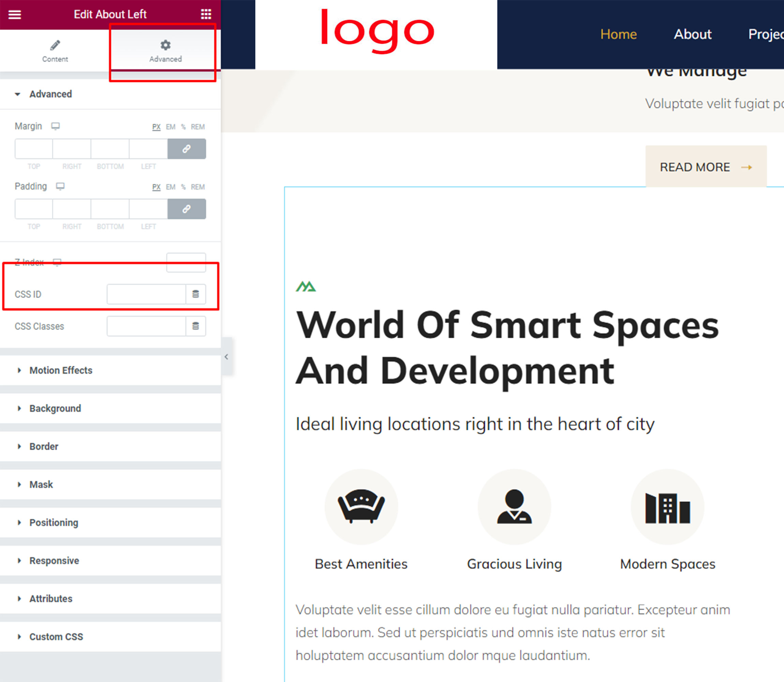Click dynamic tags icon beside CSS Classes

click(196, 326)
